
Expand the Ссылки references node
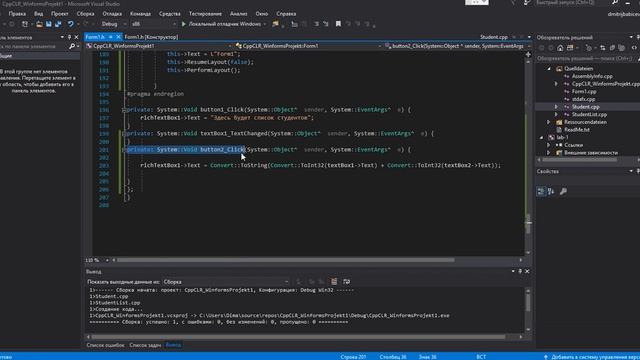coord(549,145)
